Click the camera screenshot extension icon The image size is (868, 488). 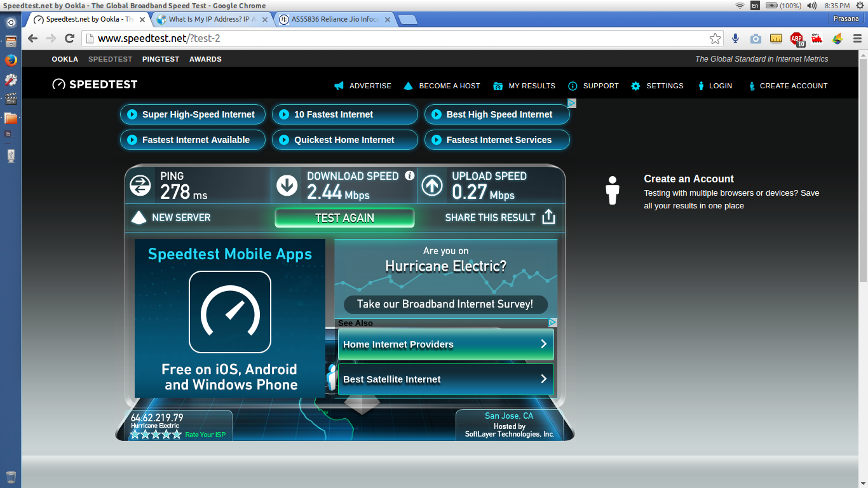click(756, 38)
